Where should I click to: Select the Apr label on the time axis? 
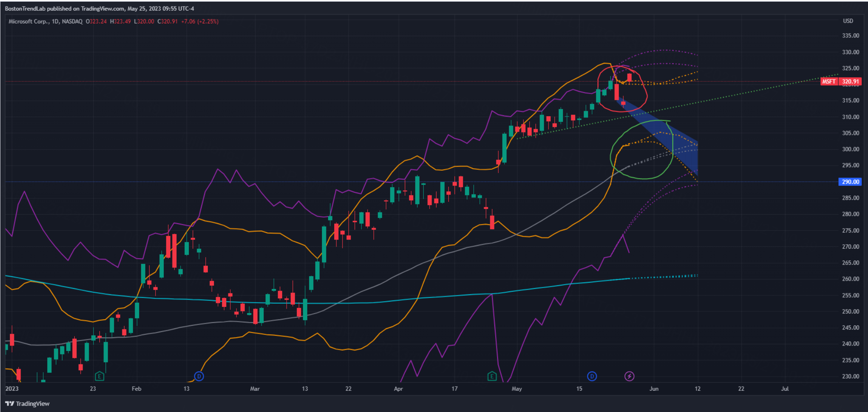[x=398, y=389]
